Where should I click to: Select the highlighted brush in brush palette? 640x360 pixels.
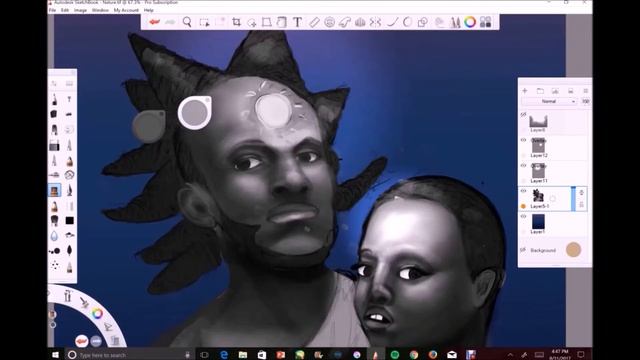click(x=54, y=190)
